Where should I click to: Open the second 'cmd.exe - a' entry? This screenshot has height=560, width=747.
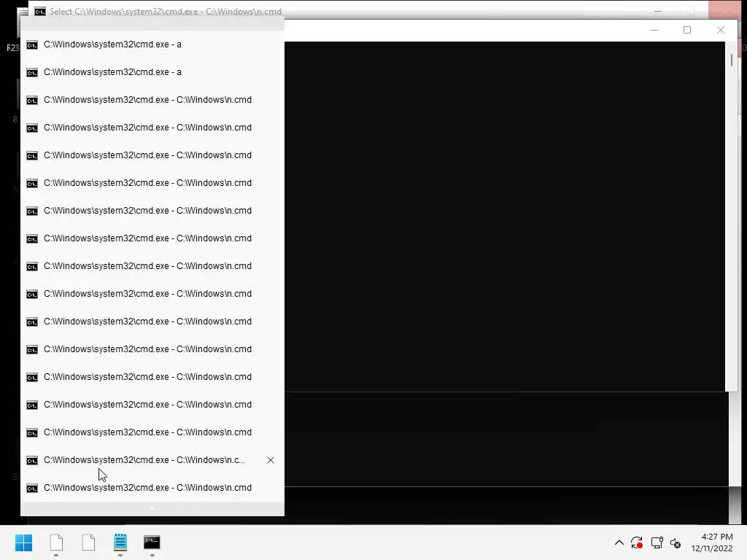pos(152,72)
